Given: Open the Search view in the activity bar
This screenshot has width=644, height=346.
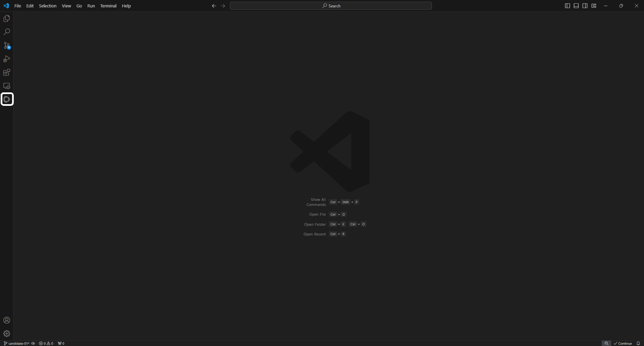Looking at the screenshot, I should click(x=7, y=32).
